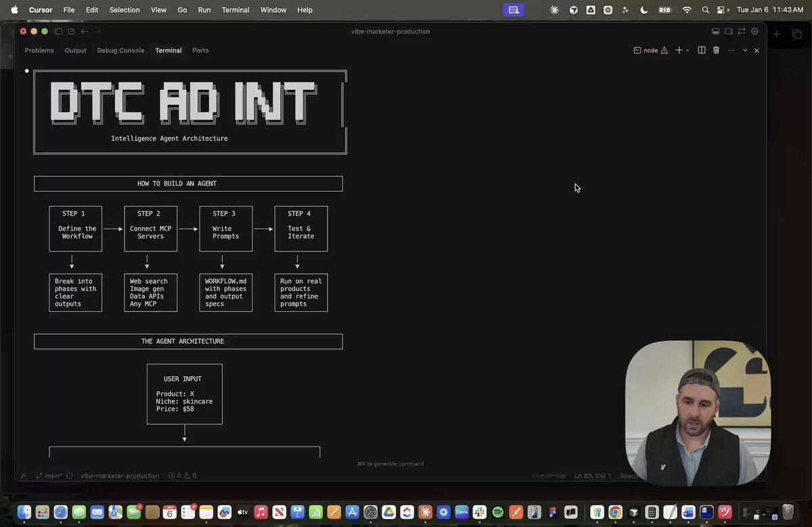Open the Trash in the Dock
This screenshot has height=527, width=812.
pyautogui.click(x=788, y=512)
